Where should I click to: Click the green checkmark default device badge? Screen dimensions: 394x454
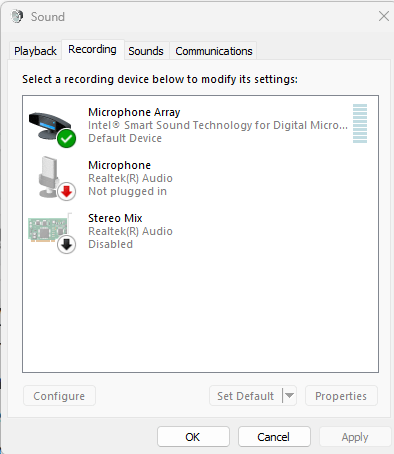pos(66,138)
